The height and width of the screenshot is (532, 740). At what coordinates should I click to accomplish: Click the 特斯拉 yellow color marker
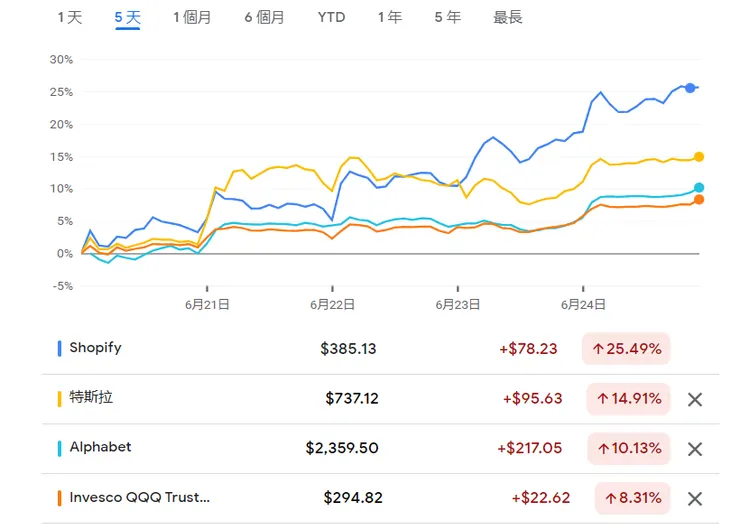pos(59,399)
